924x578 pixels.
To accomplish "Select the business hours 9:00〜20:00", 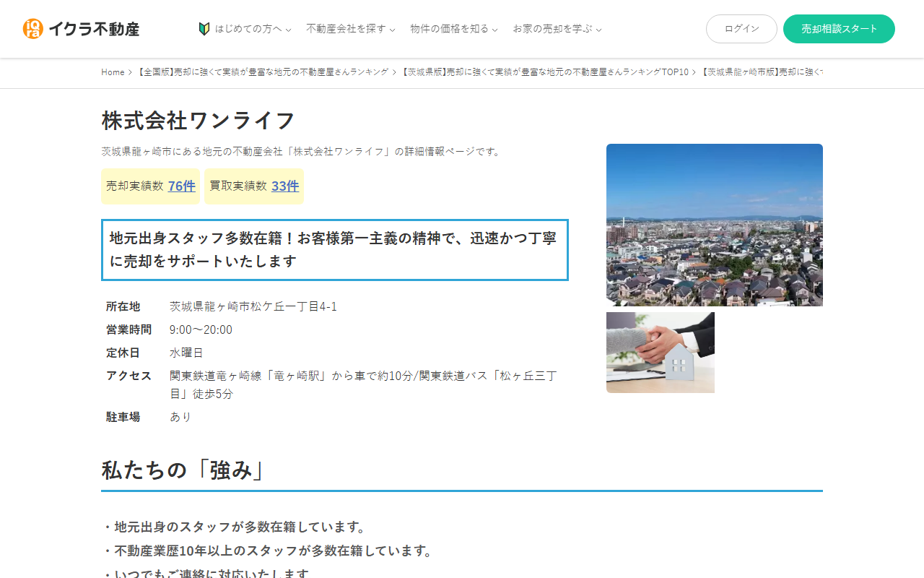I will pyautogui.click(x=201, y=329).
